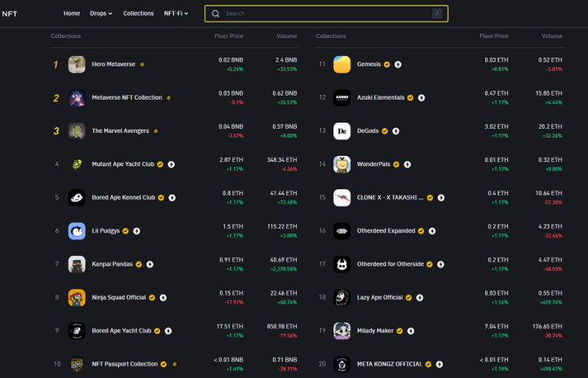This screenshot has width=588, height=378.
Task: Click the CLONE X - X TAKASHI avatar
Action: [342, 198]
